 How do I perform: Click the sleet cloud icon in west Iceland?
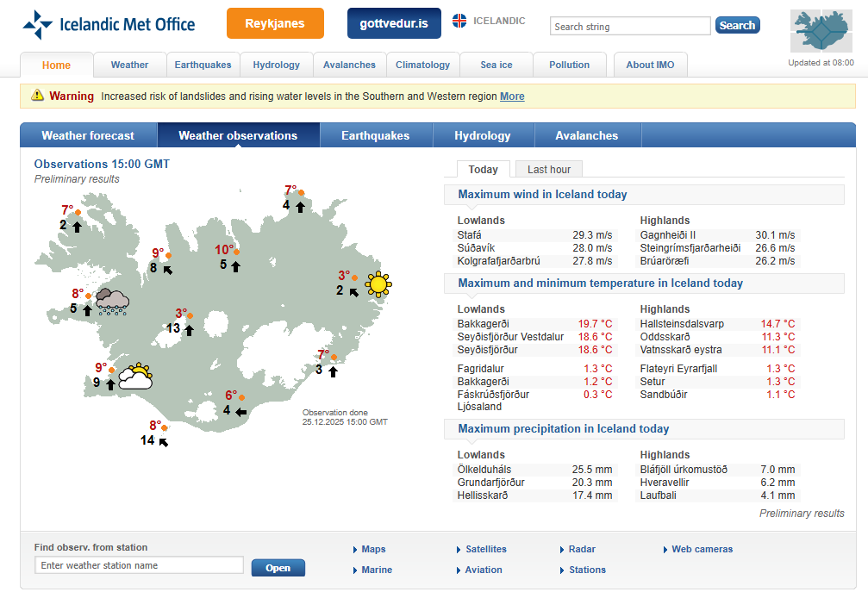[112, 302]
